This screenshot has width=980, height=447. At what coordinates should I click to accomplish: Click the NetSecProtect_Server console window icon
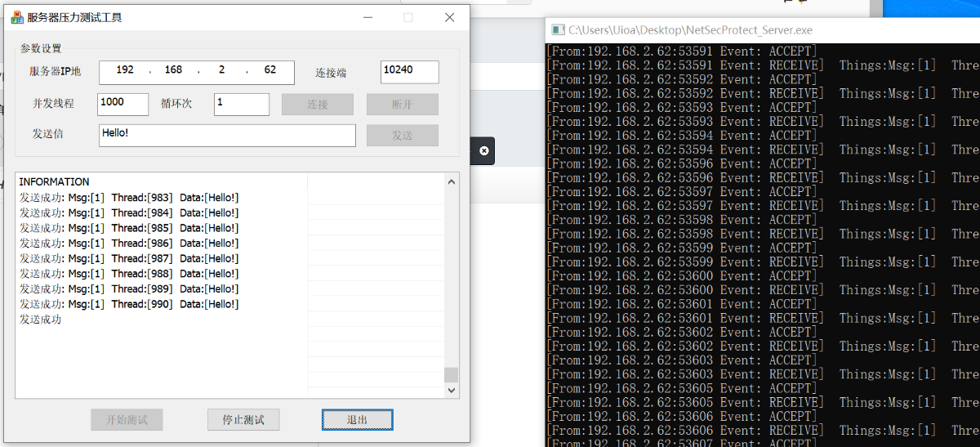[x=559, y=30]
